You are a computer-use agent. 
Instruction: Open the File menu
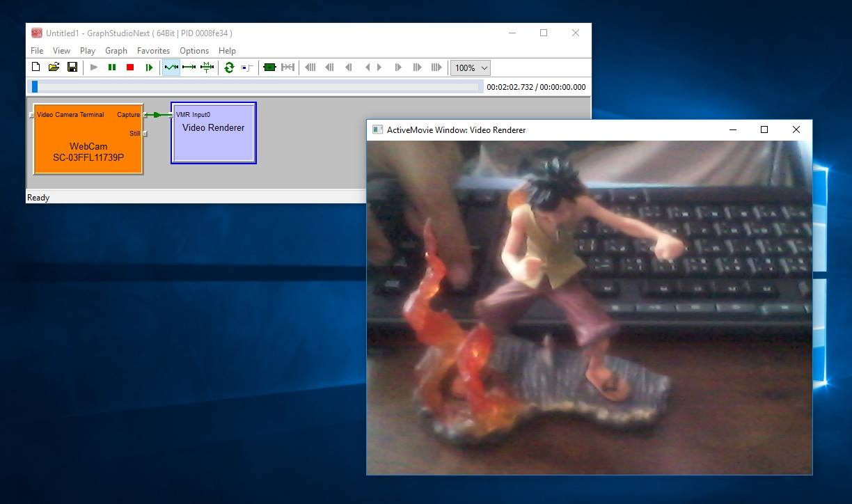pyautogui.click(x=37, y=50)
